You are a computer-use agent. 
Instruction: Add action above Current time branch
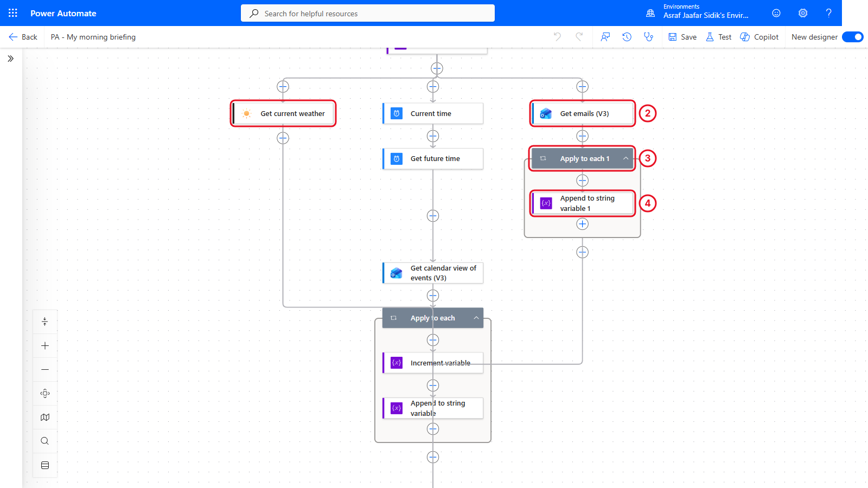coord(433,86)
